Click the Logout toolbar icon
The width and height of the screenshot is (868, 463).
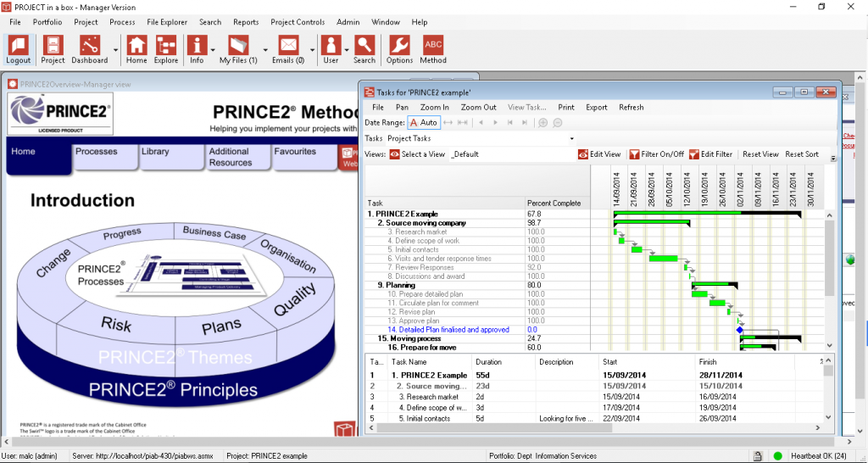(19, 50)
